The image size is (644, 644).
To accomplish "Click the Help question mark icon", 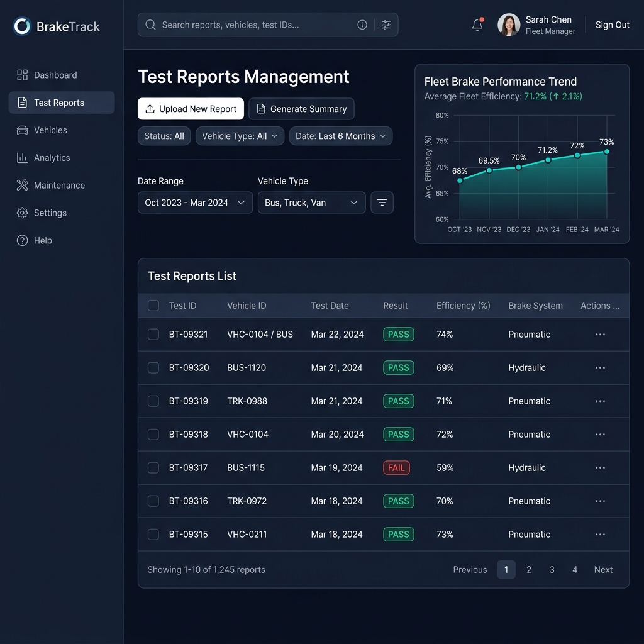I will pos(22,240).
